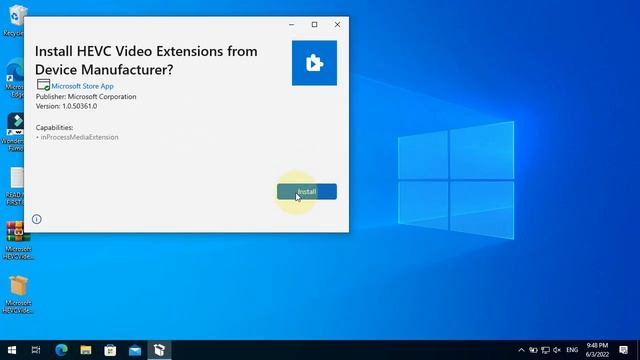This screenshot has height=360, width=640.
Task: Click the Install button
Action: (x=307, y=191)
